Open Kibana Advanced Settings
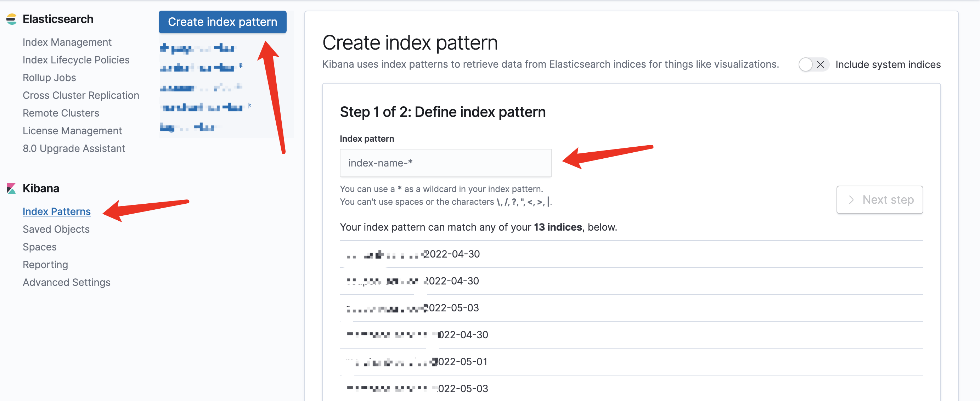This screenshot has height=401, width=980. 67,282
